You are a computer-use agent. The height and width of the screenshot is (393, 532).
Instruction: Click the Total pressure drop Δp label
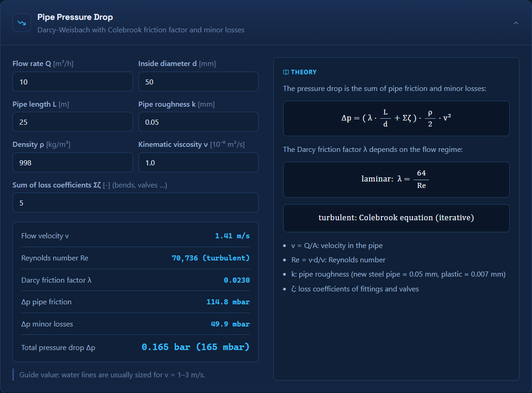(x=58, y=348)
